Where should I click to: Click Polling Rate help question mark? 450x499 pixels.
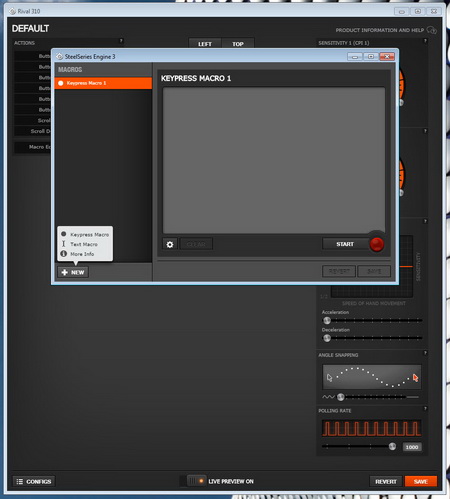pos(425,409)
